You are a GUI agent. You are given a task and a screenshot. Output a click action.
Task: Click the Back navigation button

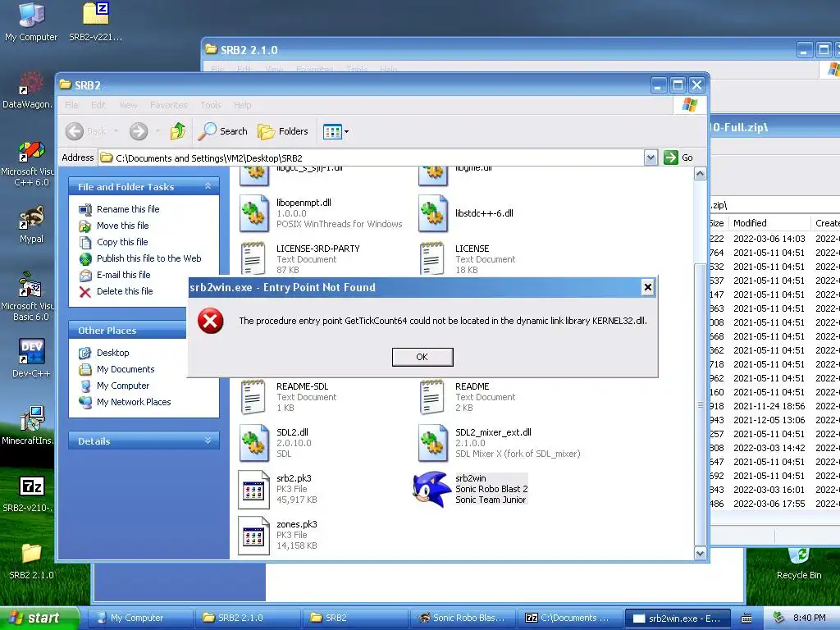[x=85, y=131]
